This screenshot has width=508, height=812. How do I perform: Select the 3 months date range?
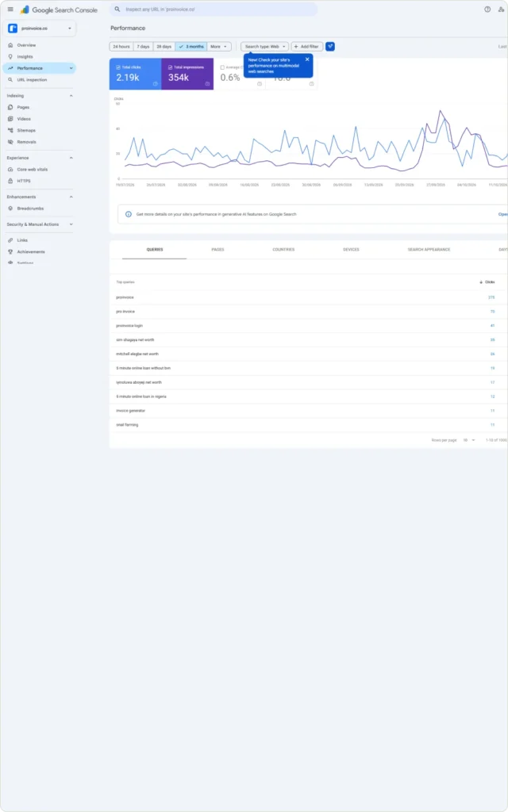[x=191, y=47]
